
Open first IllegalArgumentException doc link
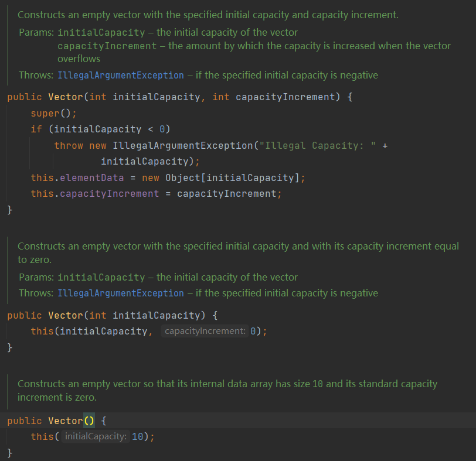(121, 75)
